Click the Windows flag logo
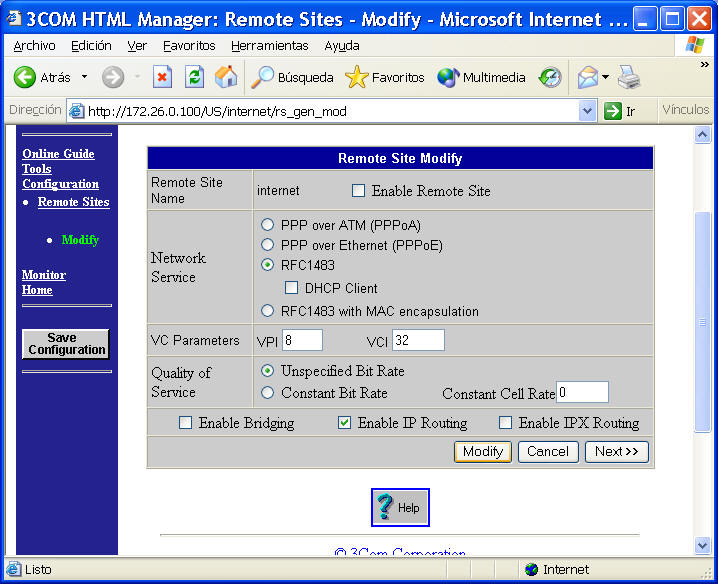This screenshot has width=718, height=584. click(x=695, y=45)
